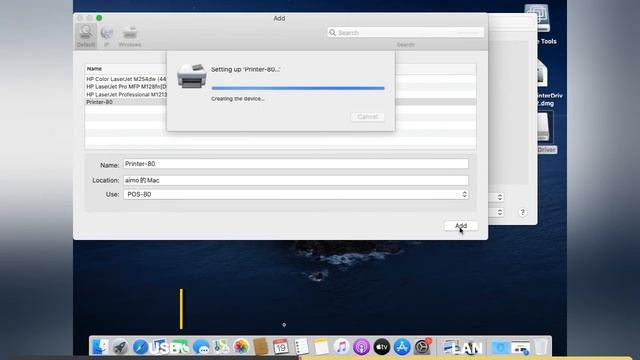640x360 pixels.
Task: Open the Windows printer tab icon
Action: (130, 36)
